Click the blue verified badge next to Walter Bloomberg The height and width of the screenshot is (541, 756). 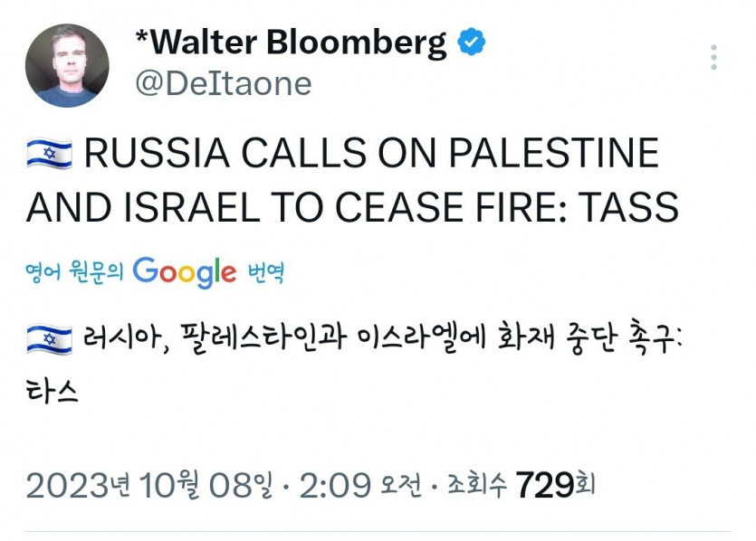click(x=473, y=40)
